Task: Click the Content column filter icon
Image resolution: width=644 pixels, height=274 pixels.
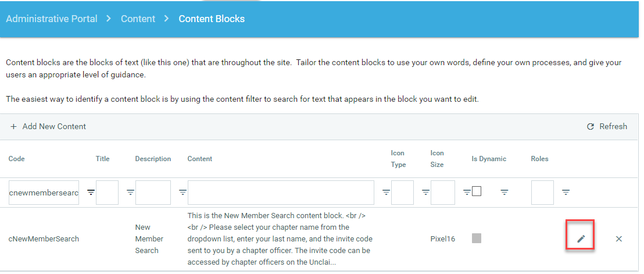Action: click(386, 192)
